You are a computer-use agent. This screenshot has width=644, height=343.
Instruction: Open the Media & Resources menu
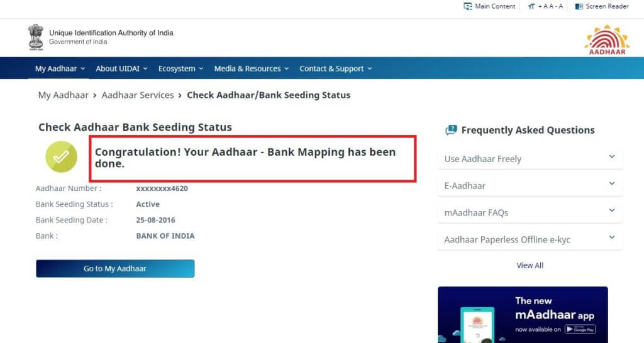click(x=252, y=68)
